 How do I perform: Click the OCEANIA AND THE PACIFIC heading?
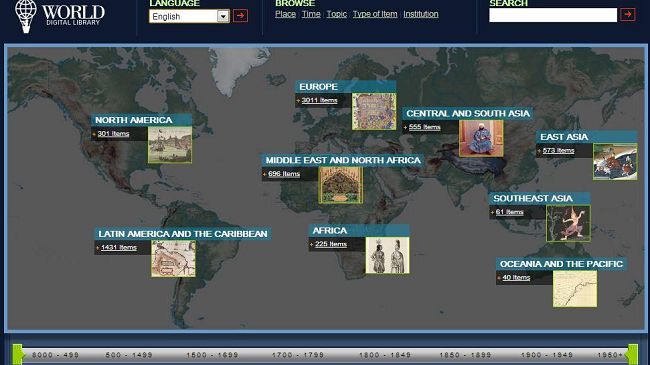pos(561,264)
